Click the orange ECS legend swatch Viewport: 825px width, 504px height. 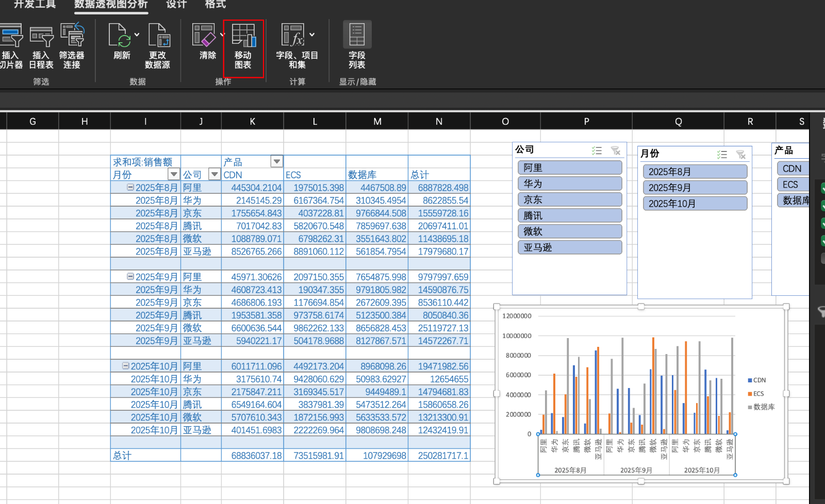(x=750, y=394)
